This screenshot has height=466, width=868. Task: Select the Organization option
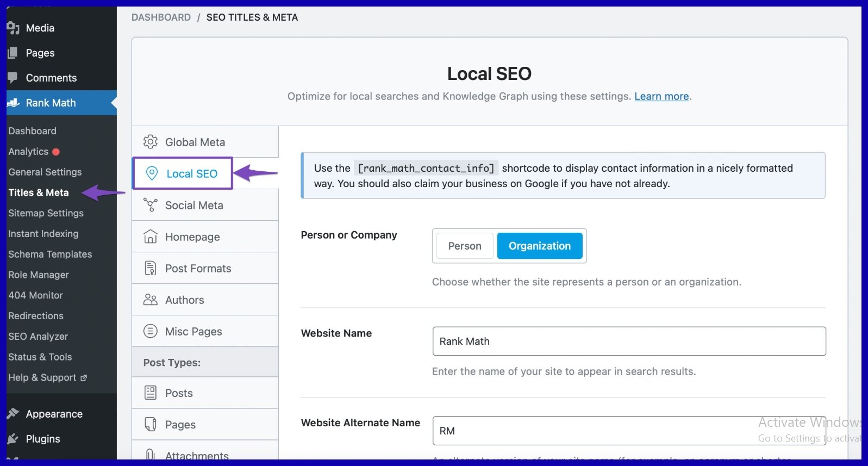539,246
